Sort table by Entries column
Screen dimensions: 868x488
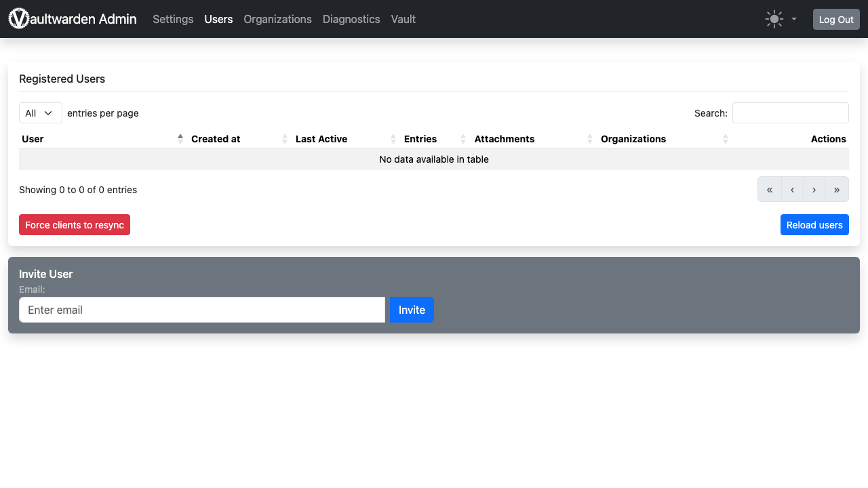[x=435, y=139]
